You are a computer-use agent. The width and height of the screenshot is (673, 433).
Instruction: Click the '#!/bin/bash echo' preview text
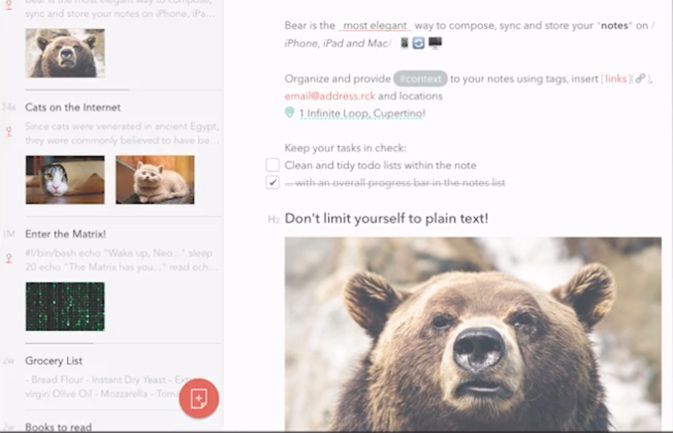point(121,260)
